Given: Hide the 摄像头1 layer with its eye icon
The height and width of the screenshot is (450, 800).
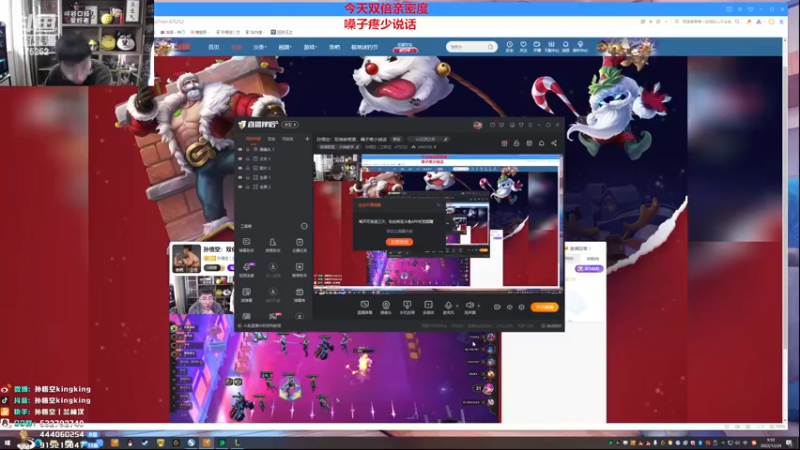Looking at the screenshot, I should click(240, 149).
